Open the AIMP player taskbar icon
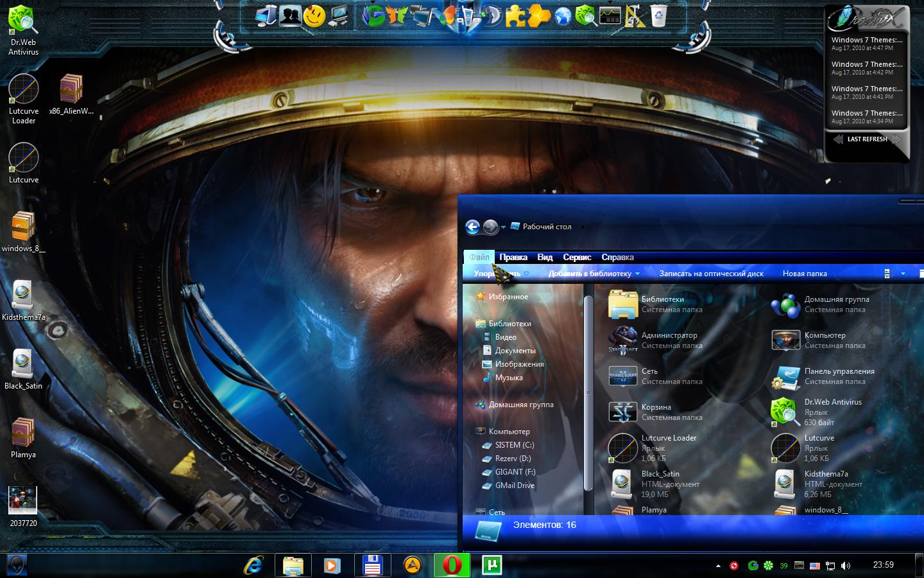 pyautogui.click(x=413, y=565)
